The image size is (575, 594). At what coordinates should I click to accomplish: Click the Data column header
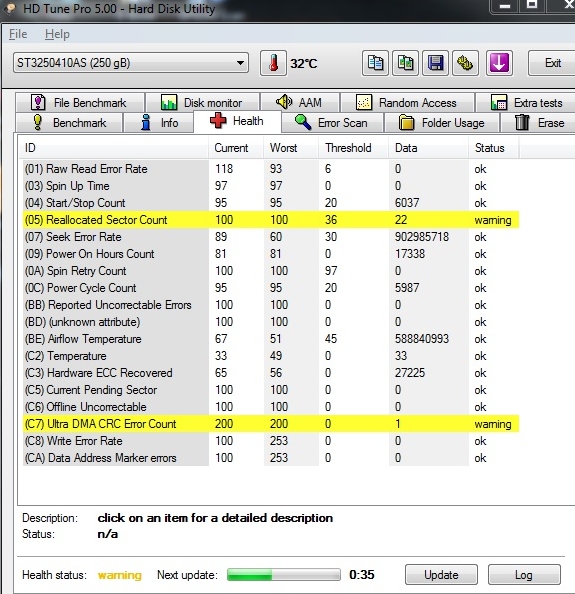429,148
